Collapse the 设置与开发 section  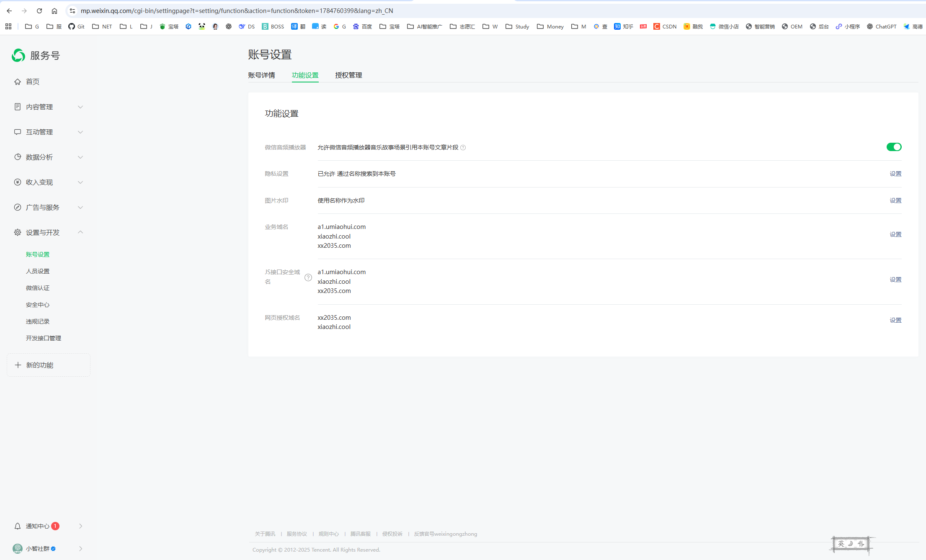[x=80, y=232]
